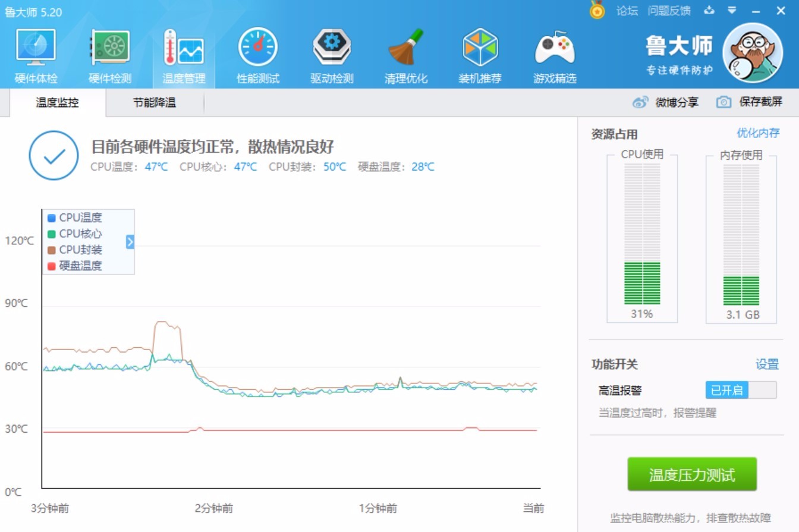Viewport: 799px width, 532px height.
Task: Click 设置 settings link
Action: click(767, 364)
